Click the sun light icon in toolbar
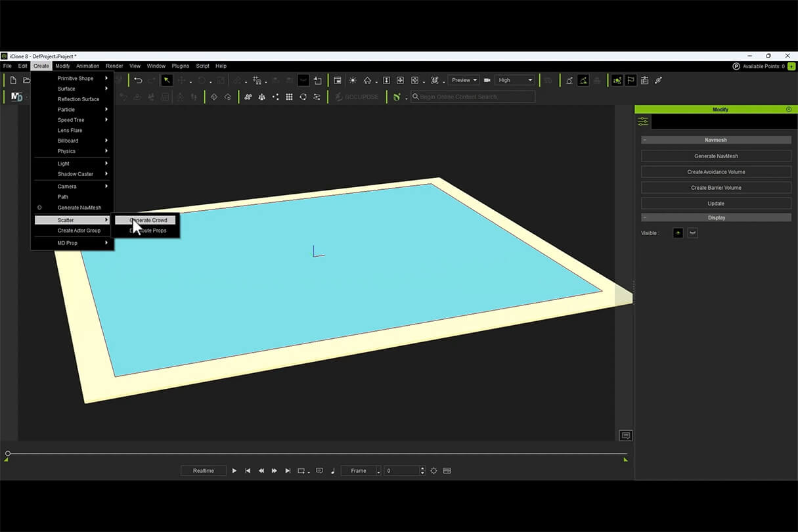Image resolution: width=798 pixels, height=532 pixels. point(353,80)
